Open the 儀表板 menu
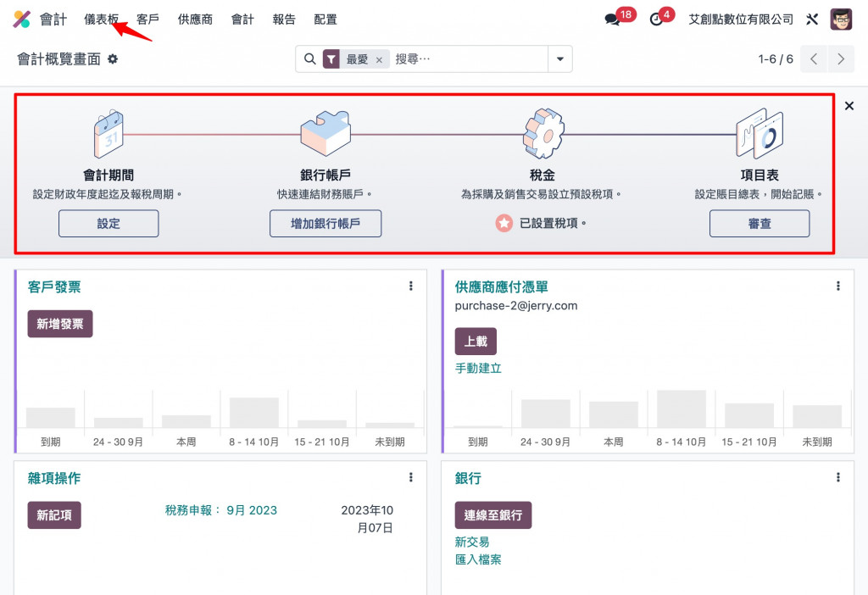 pyautogui.click(x=102, y=19)
